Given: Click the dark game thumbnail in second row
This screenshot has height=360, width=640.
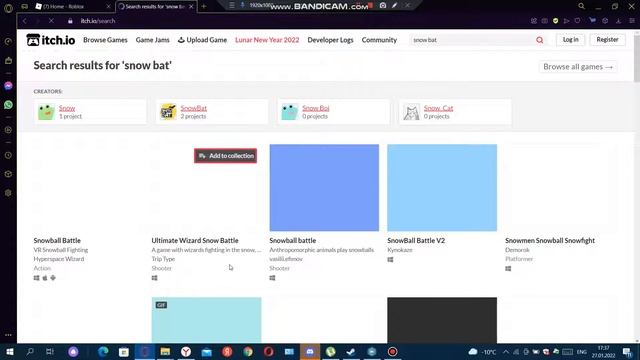Looking at the screenshot, I should coord(442,320).
